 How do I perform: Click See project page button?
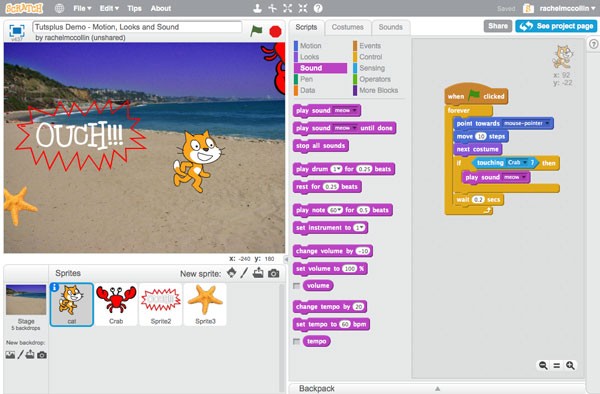(556, 26)
